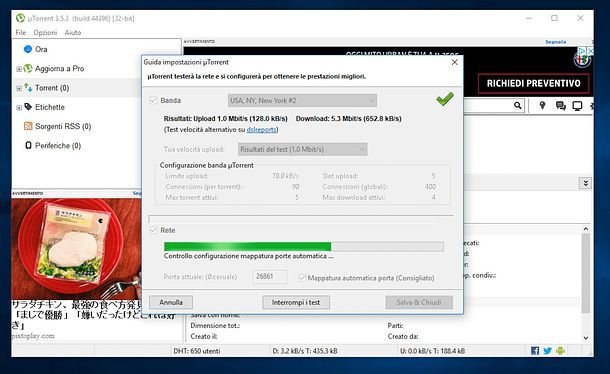
Task: Click upload speed U: 0.0 kB/s status
Action: click(x=432, y=351)
